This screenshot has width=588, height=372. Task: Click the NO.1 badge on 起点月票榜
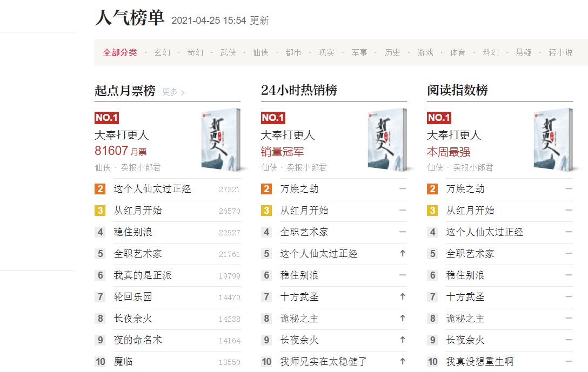tap(108, 118)
